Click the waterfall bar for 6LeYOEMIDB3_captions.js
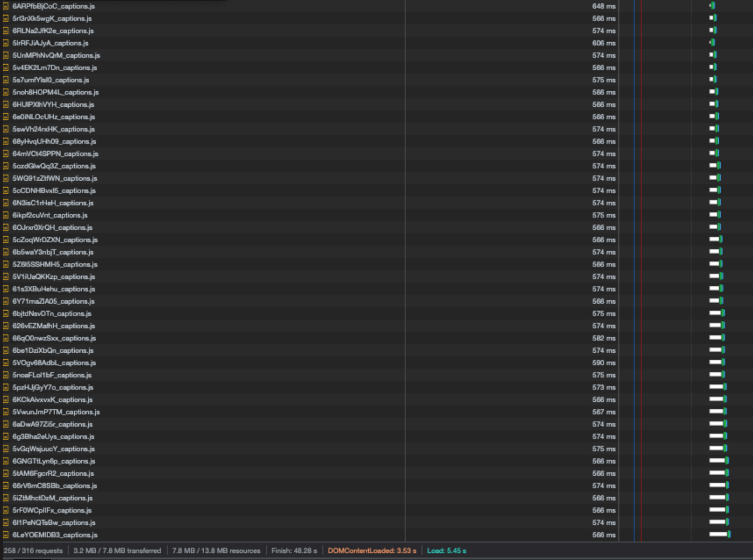The height and width of the screenshot is (560, 753). pos(720,534)
